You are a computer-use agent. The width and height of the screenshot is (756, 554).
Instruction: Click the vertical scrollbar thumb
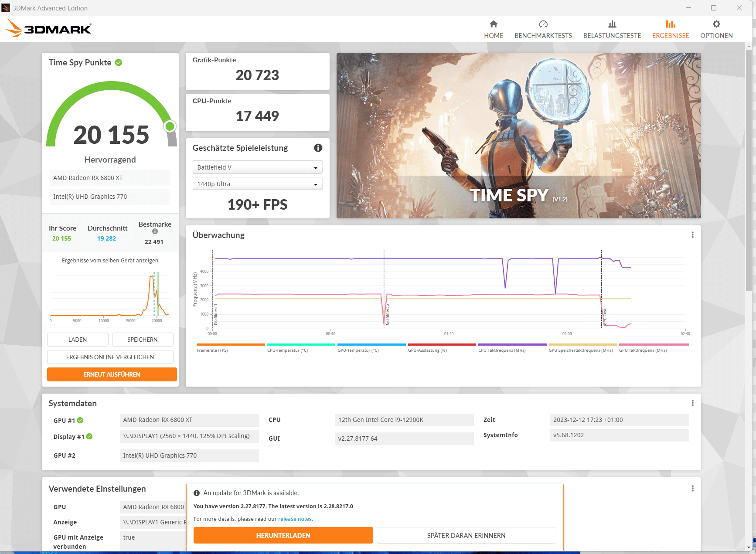point(749,170)
